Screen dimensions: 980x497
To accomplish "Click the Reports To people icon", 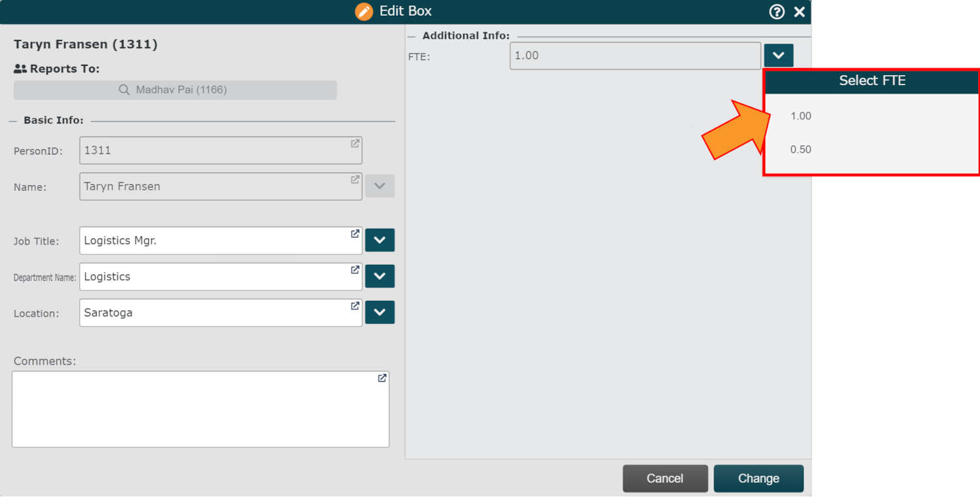I will click(20, 69).
